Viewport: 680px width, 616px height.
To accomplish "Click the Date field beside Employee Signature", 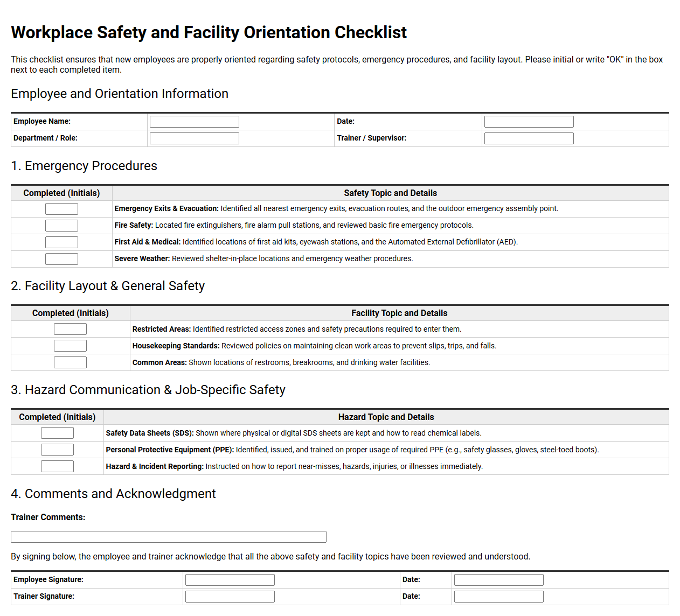I will 498,580.
